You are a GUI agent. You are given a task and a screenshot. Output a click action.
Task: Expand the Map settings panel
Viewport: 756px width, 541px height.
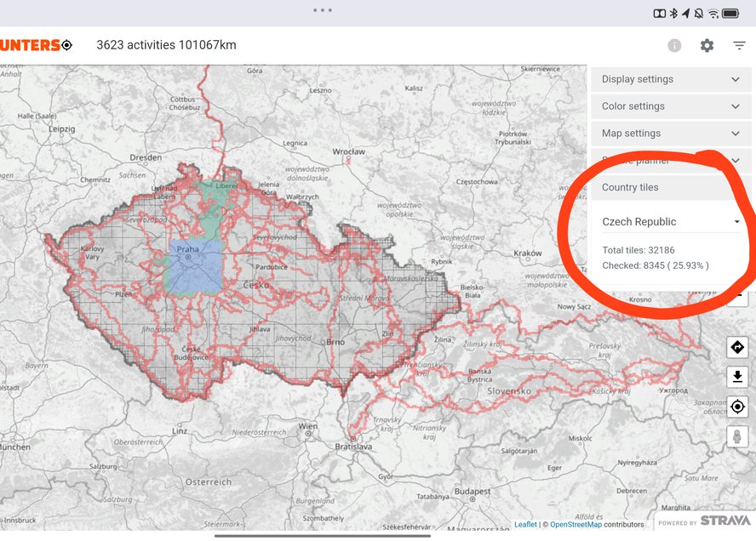(671, 134)
